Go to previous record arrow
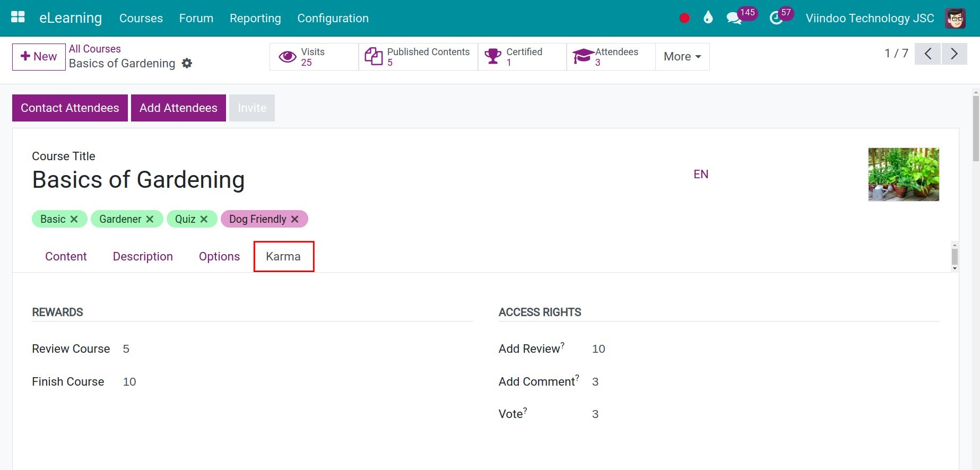This screenshot has height=470, width=980. coord(928,54)
